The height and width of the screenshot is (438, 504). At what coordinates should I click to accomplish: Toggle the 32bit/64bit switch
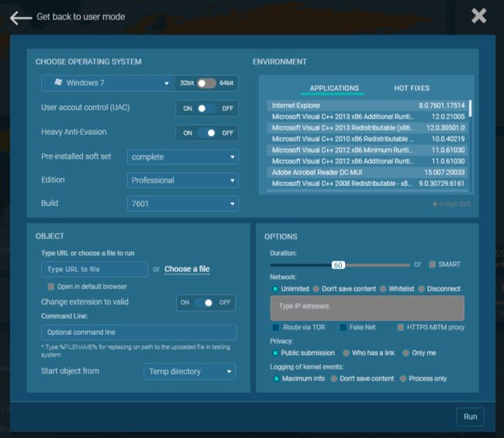206,83
